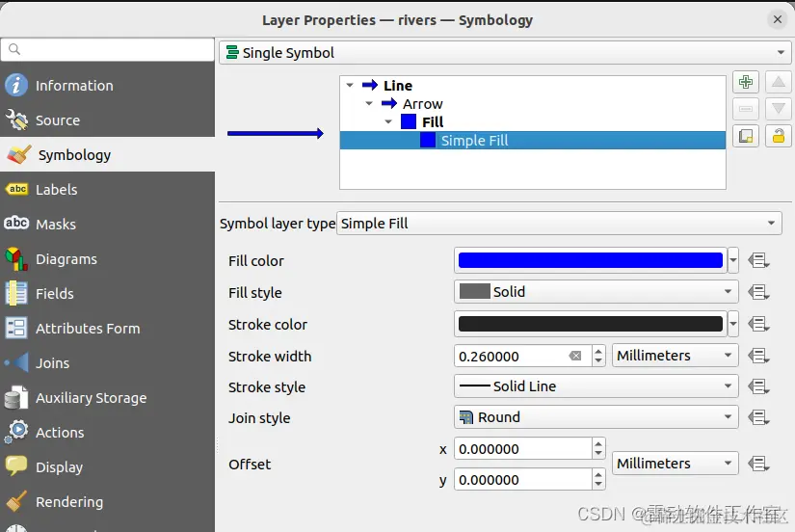Select the Line symbol in the tree
The image size is (795, 532).
(398, 85)
